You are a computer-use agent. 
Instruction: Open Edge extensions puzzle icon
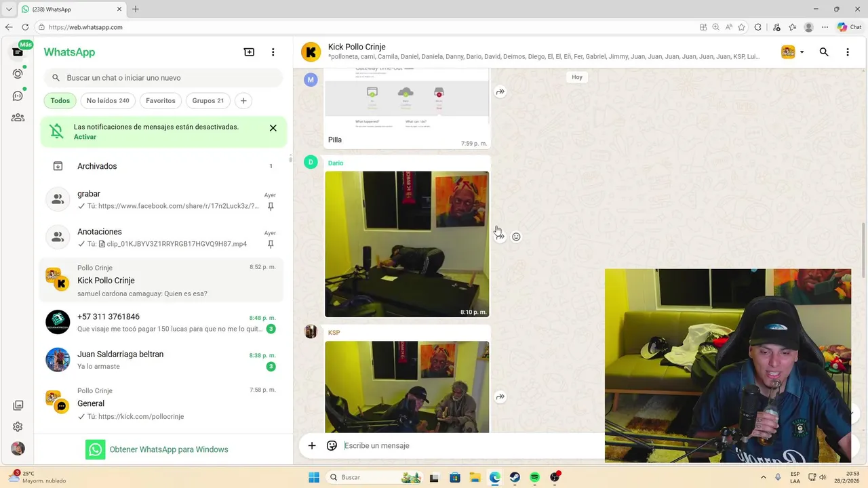point(758,27)
